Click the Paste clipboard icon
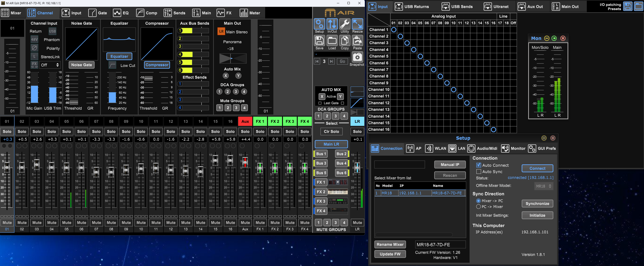The height and width of the screenshot is (266, 644). pyautogui.click(x=358, y=41)
